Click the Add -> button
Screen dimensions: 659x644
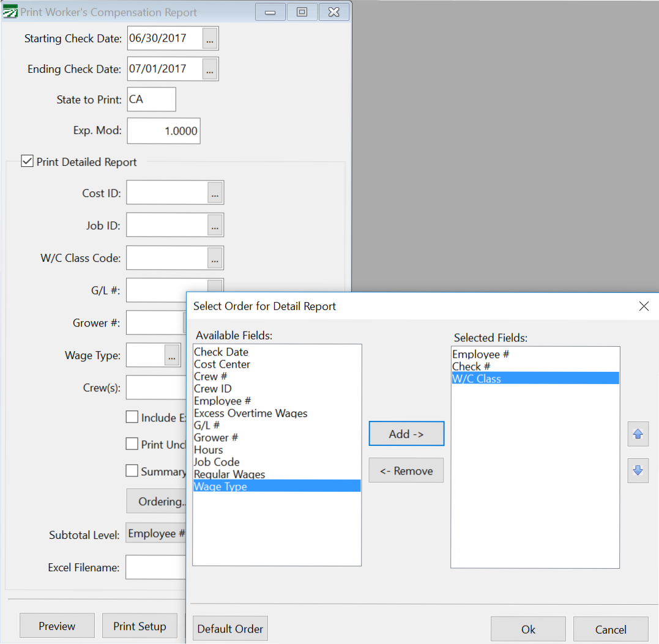[406, 434]
